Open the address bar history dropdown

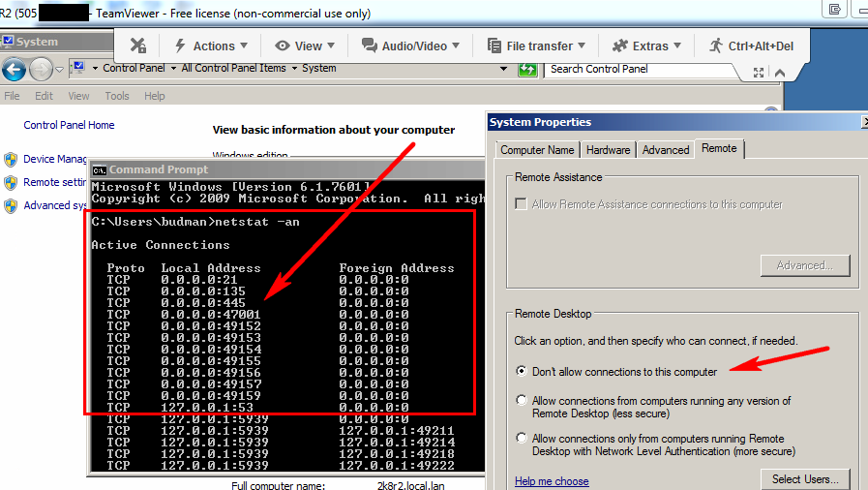pos(504,69)
